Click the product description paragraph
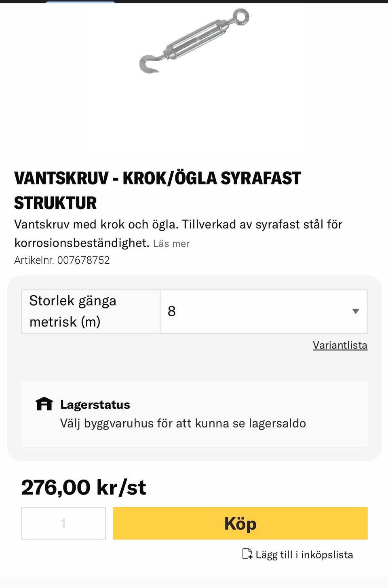 click(x=178, y=234)
